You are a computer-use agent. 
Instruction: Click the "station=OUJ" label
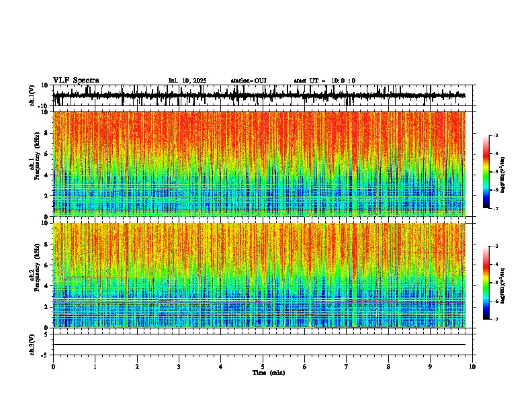click(x=249, y=81)
